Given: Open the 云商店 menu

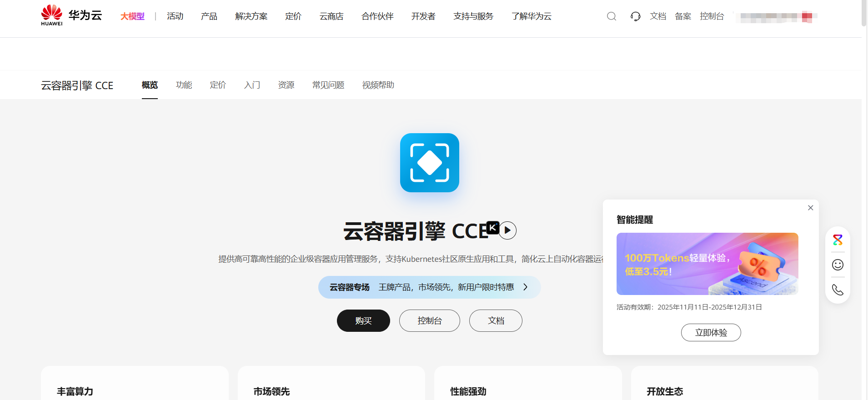Looking at the screenshot, I should coord(331,16).
